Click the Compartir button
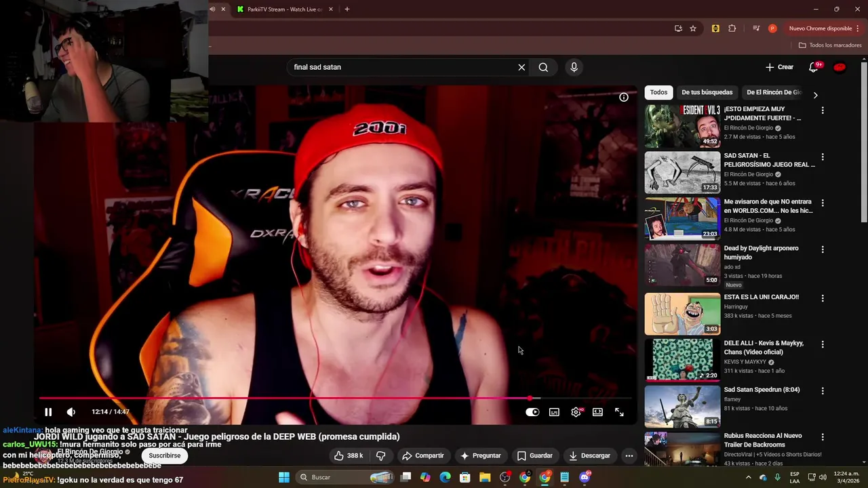 (x=422, y=455)
